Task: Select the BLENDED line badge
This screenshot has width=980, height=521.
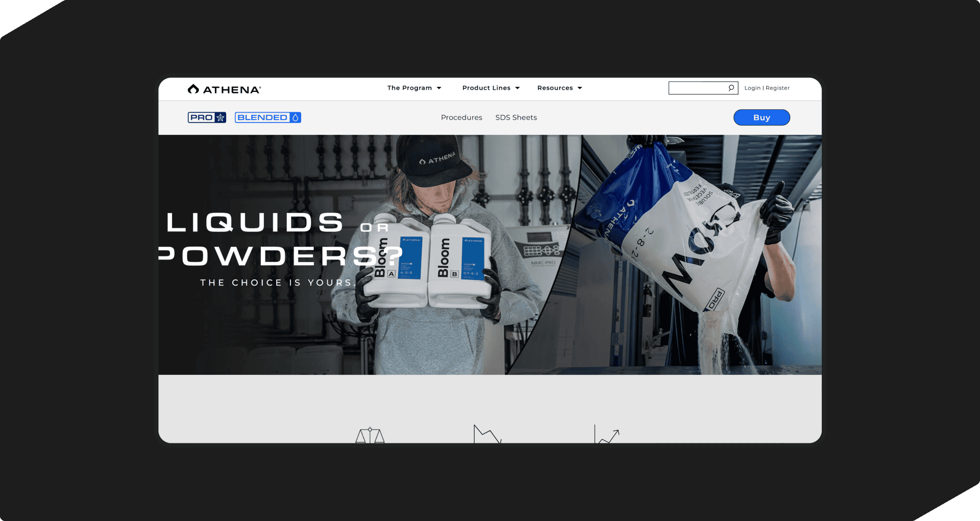Action: (268, 117)
